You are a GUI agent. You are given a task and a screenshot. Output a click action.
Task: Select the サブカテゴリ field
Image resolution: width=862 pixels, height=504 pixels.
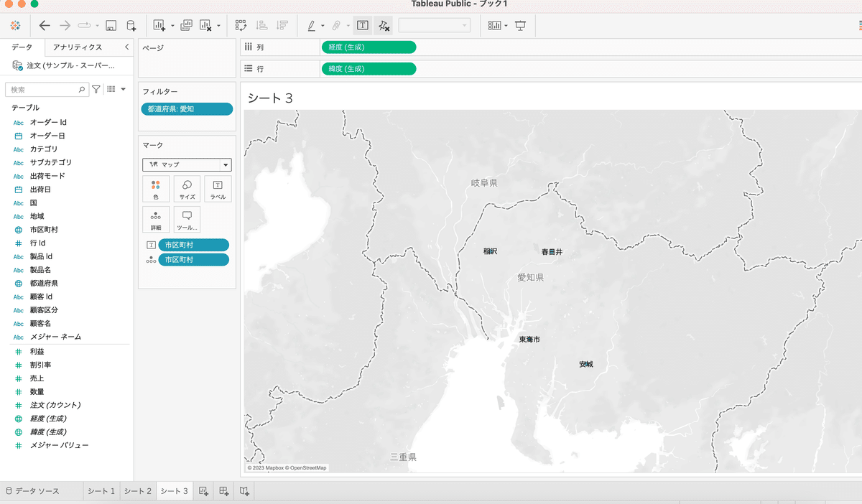(50, 162)
